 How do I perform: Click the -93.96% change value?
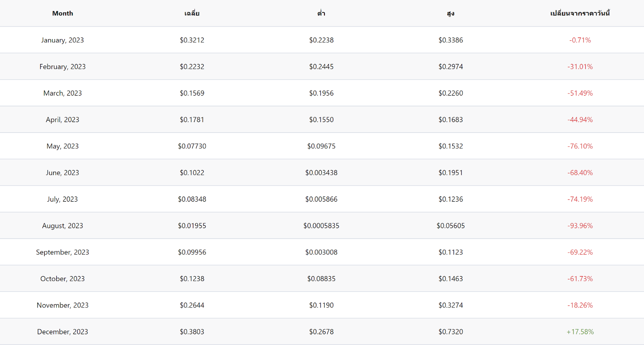click(x=580, y=226)
